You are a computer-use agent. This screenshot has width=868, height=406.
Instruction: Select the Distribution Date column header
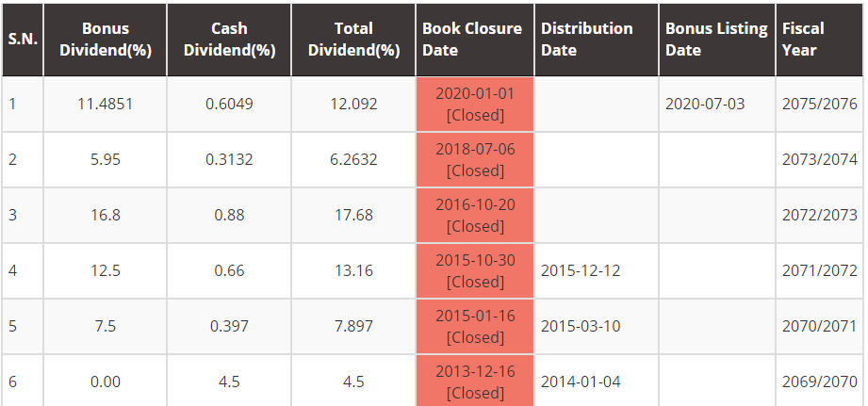596,40
